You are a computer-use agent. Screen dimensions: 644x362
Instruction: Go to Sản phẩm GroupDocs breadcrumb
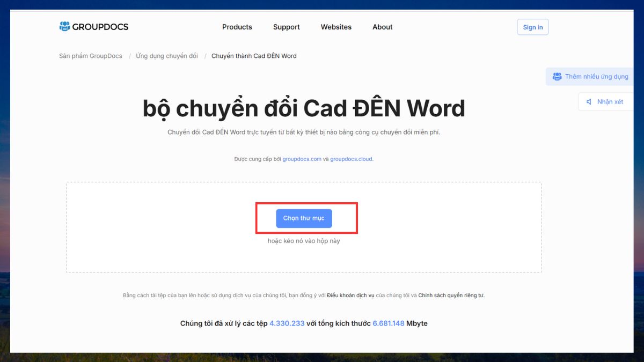[x=91, y=56]
